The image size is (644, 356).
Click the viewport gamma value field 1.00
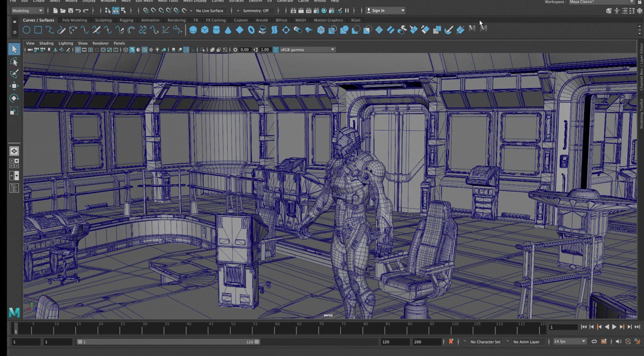point(265,50)
